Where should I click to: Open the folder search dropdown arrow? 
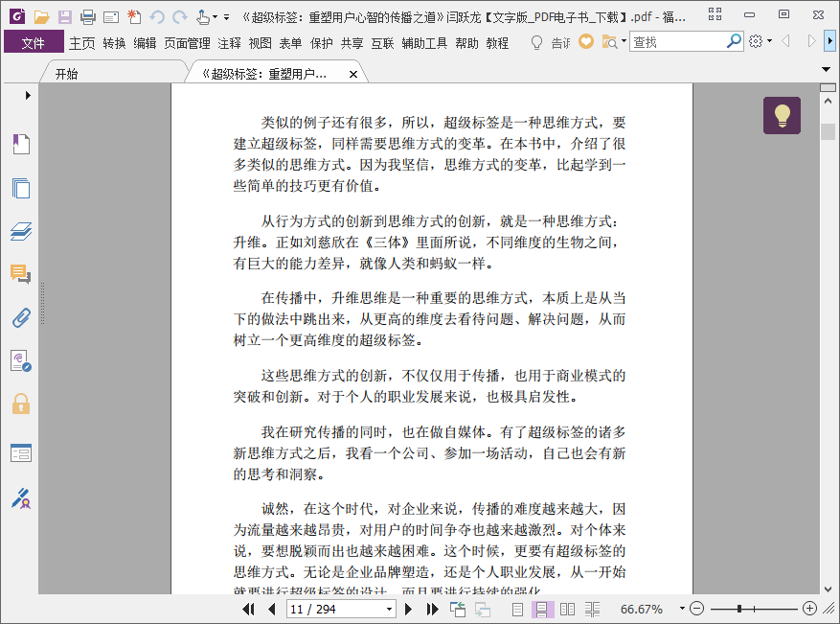624,41
